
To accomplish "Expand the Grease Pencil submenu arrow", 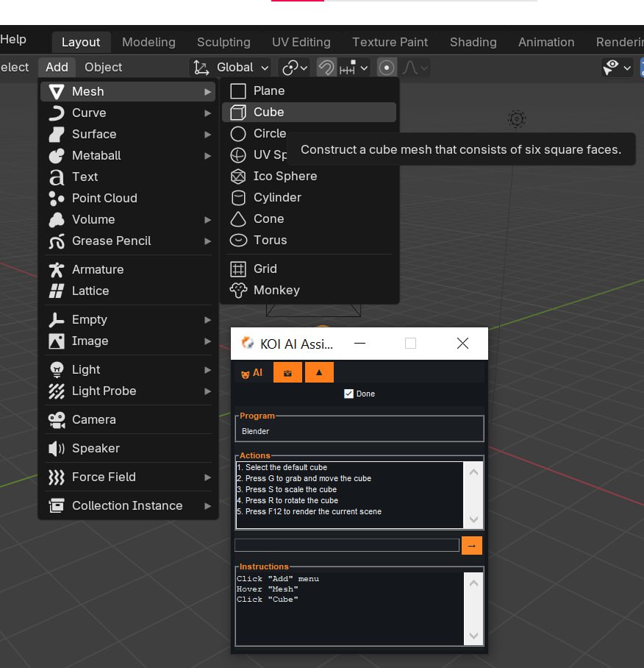I will pos(207,241).
